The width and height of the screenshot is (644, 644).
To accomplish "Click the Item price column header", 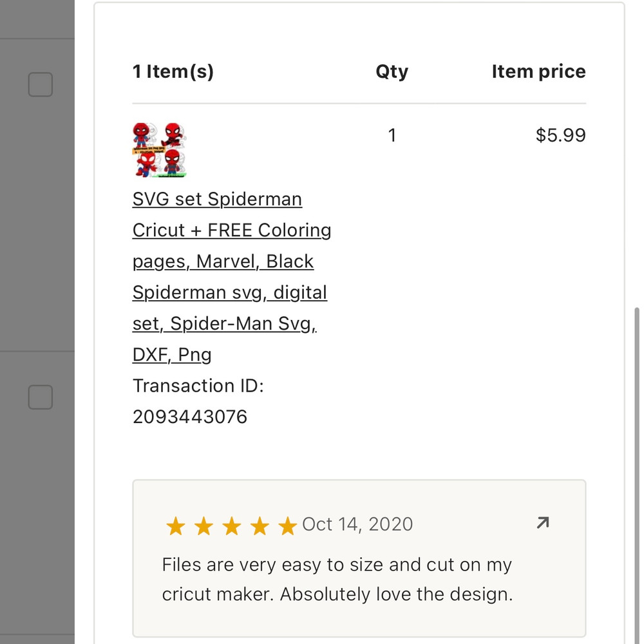I will click(538, 71).
